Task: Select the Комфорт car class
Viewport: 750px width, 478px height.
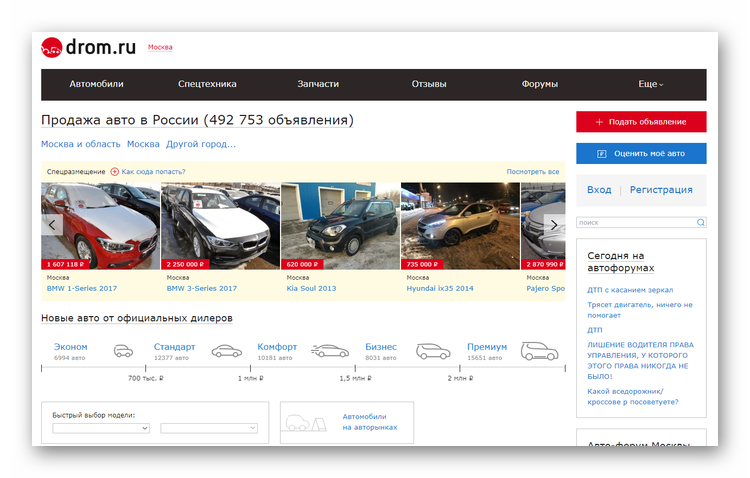Action: click(x=277, y=347)
